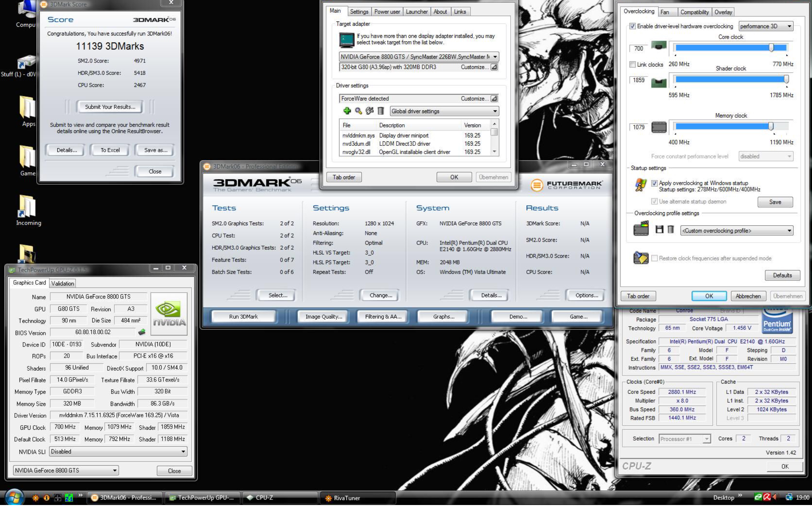
Task: Open the Force constant performance level dropdown
Action: coord(765,156)
